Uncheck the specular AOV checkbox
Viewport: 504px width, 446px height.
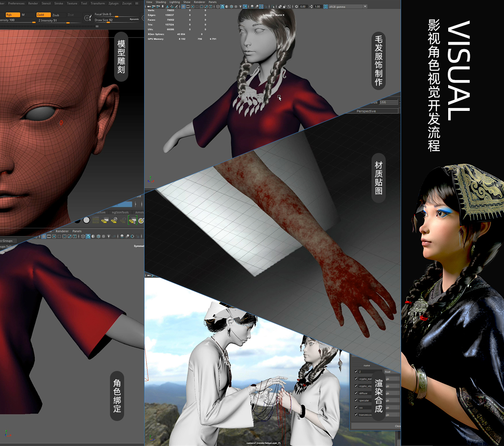point(356,400)
